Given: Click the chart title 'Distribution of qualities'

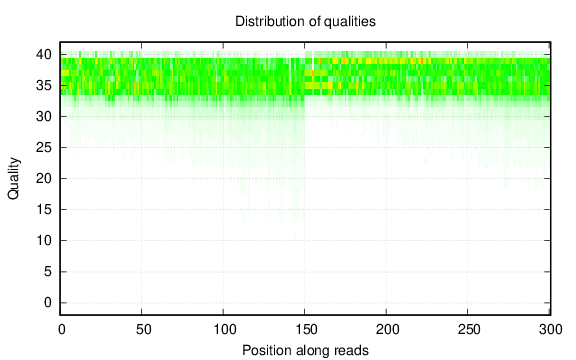Looking at the screenshot, I should (305, 21).
